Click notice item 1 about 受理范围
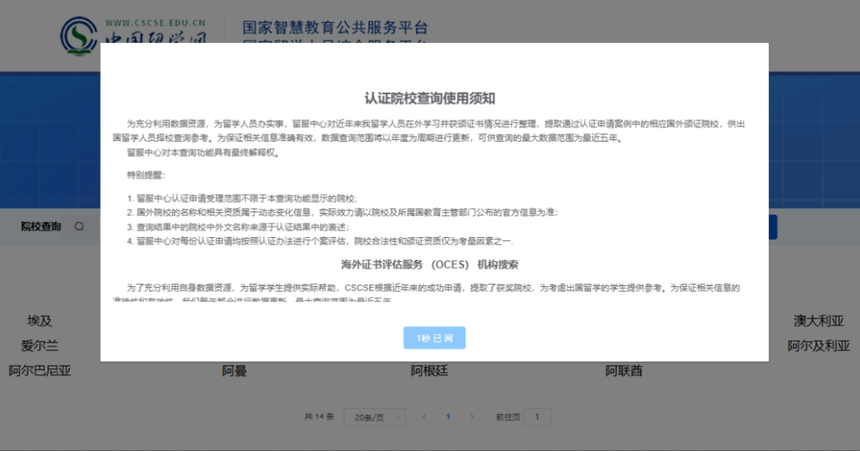Viewport: 860px width, 451px height. coord(242,198)
